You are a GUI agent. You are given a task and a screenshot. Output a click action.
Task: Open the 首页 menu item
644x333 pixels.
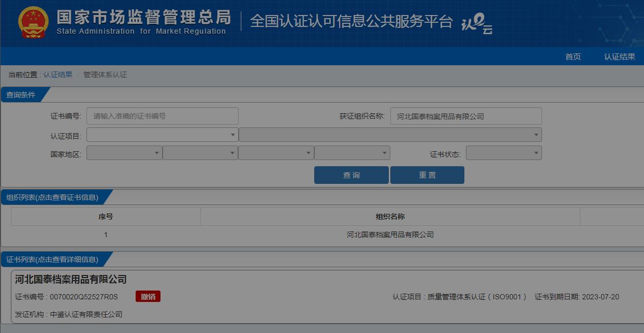(x=573, y=57)
